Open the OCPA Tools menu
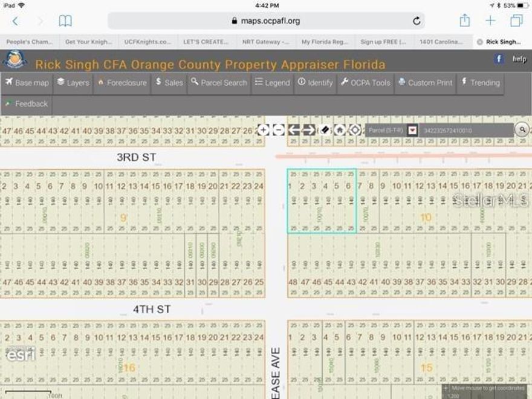 (366, 83)
